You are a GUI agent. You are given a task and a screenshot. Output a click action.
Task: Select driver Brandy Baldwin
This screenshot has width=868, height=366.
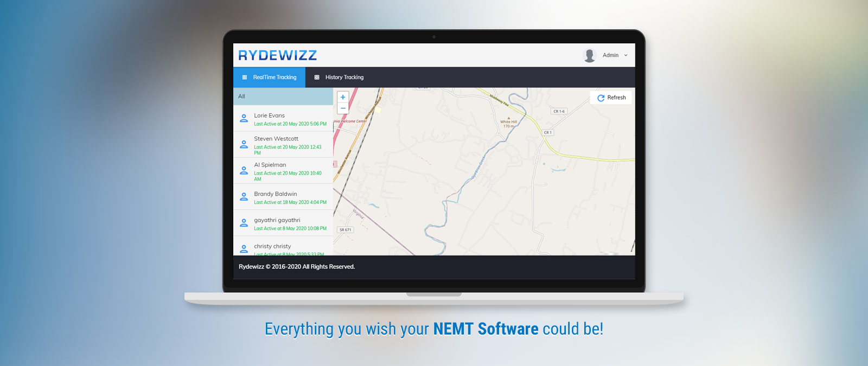pos(283,197)
